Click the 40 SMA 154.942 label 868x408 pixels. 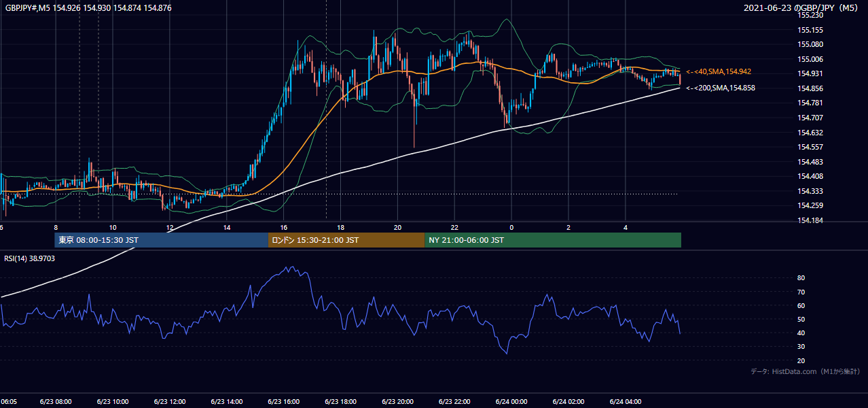coord(719,71)
